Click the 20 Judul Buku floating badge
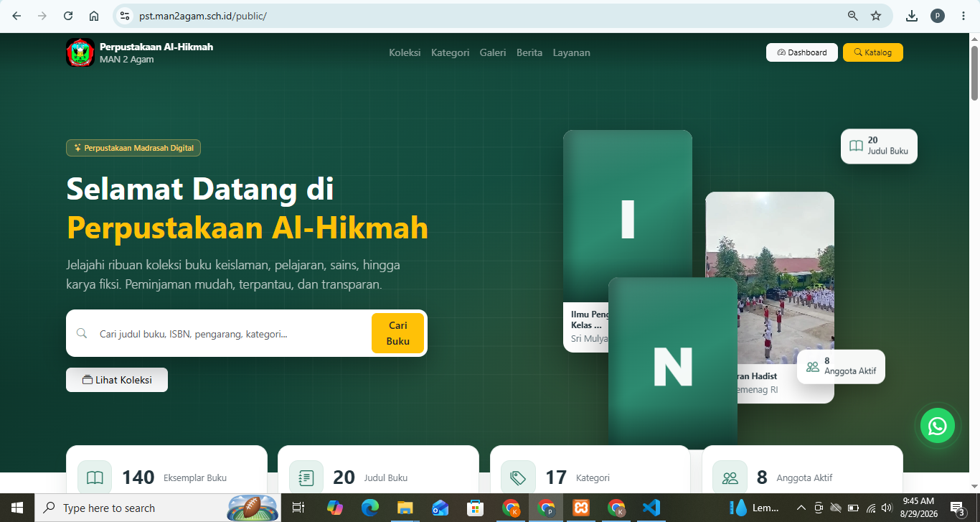Screen dimensions: 980x522 [x=879, y=146]
